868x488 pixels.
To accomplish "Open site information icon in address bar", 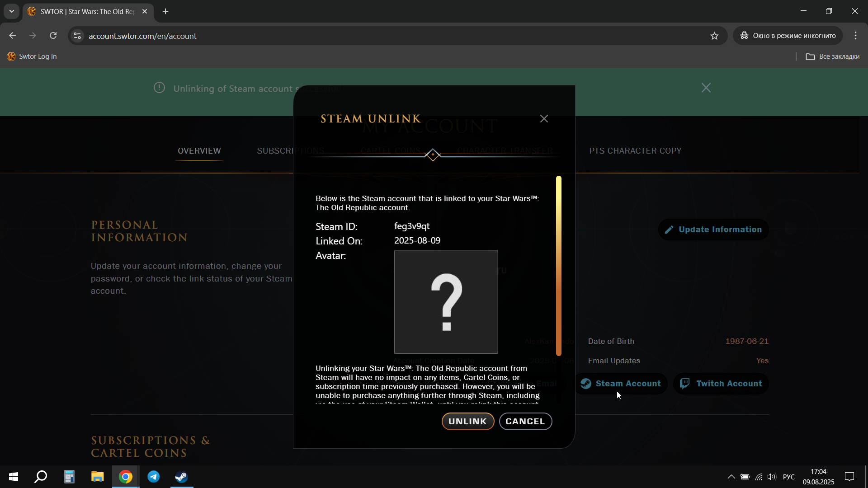I will click(x=77, y=36).
